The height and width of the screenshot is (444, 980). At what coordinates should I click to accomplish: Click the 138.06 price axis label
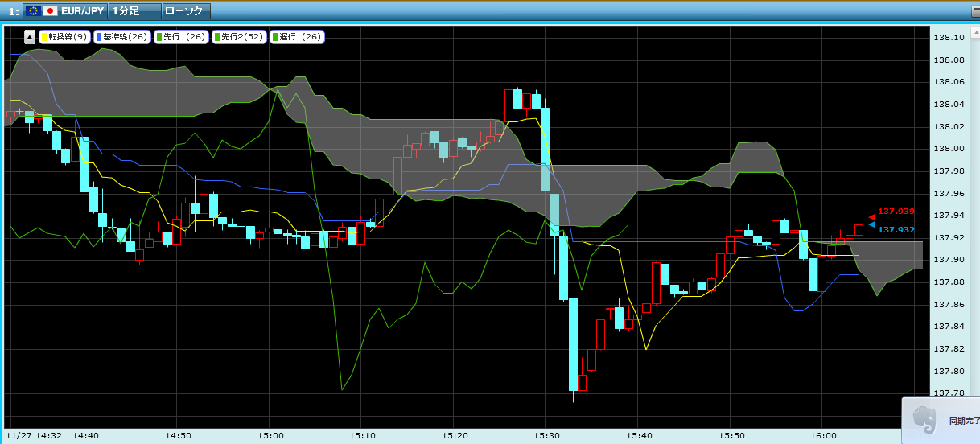click(948, 81)
